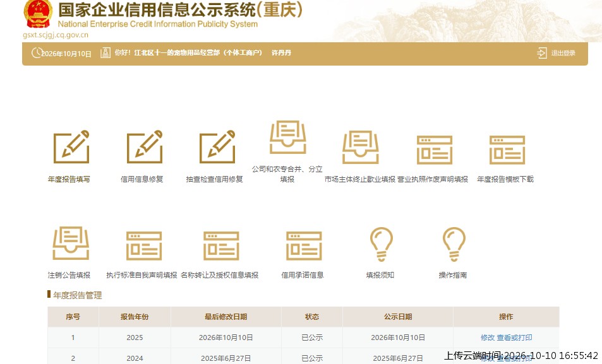Screen dimensions: 602x364
Task: Click the user profile icon beside 你好
Action: point(105,52)
